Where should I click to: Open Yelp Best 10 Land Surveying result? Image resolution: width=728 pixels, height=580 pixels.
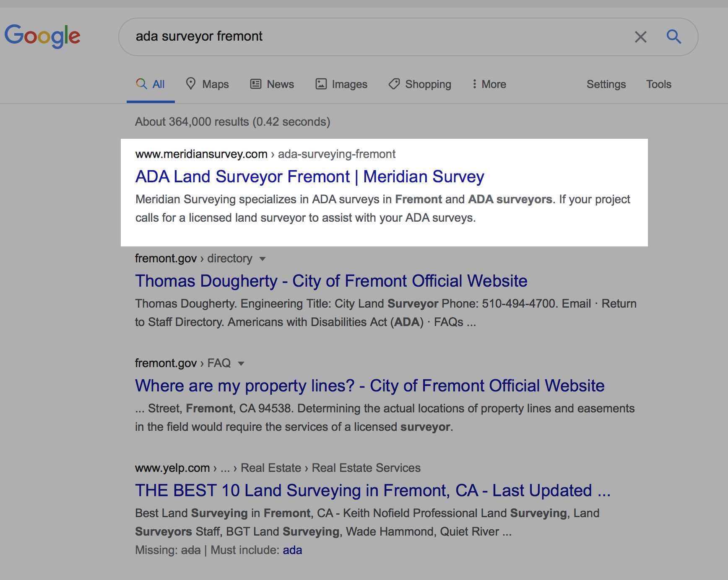point(372,491)
